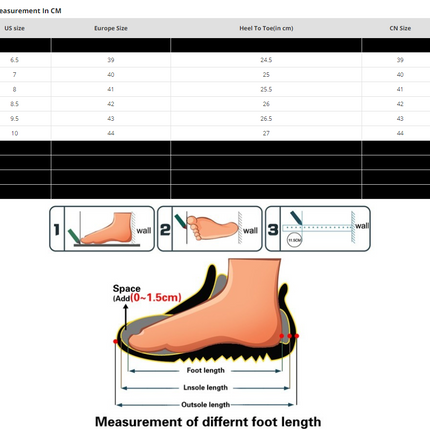The width and height of the screenshot is (430, 430).
Task: Click the 'Lnsole length' dimension label
Action: click(205, 388)
